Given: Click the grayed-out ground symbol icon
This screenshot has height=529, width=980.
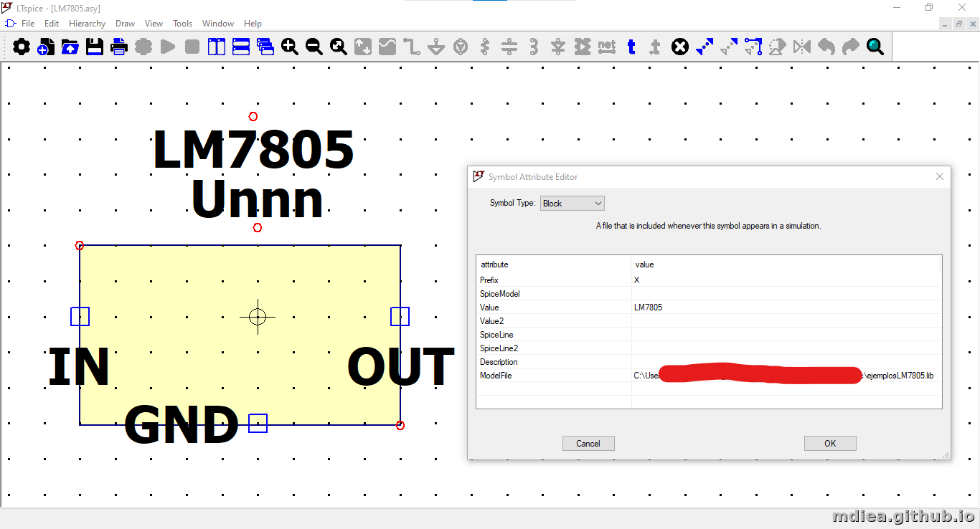Looking at the screenshot, I should point(436,47).
